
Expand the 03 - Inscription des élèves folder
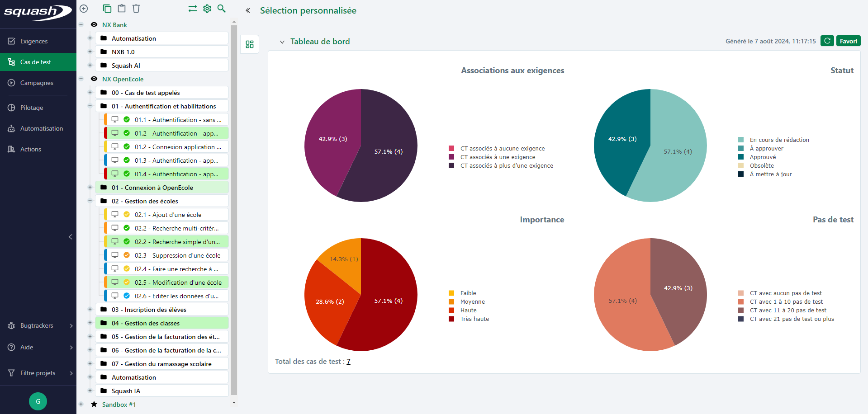coord(90,310)
